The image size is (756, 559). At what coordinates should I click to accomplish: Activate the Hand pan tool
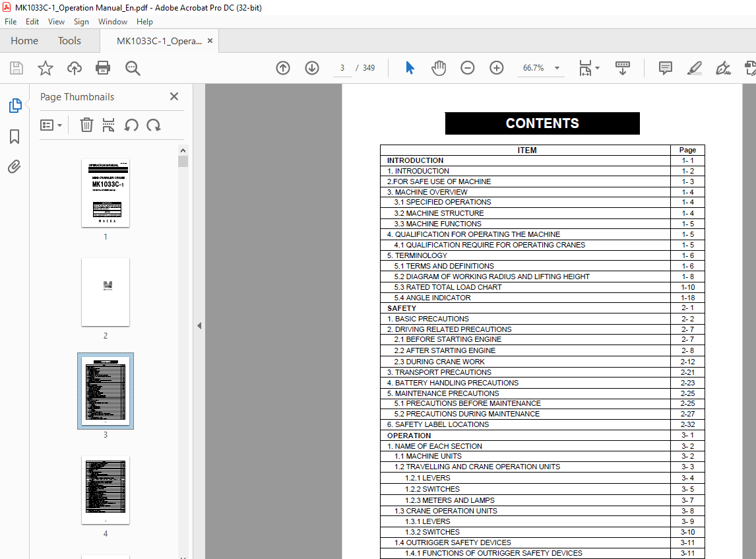[x=439, y=68]
